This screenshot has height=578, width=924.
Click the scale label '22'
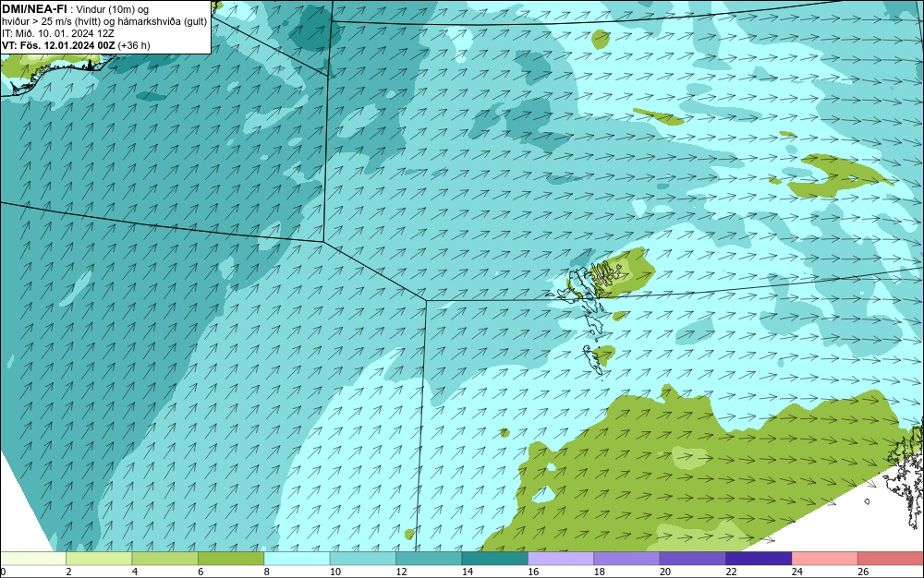pos(731,572)
